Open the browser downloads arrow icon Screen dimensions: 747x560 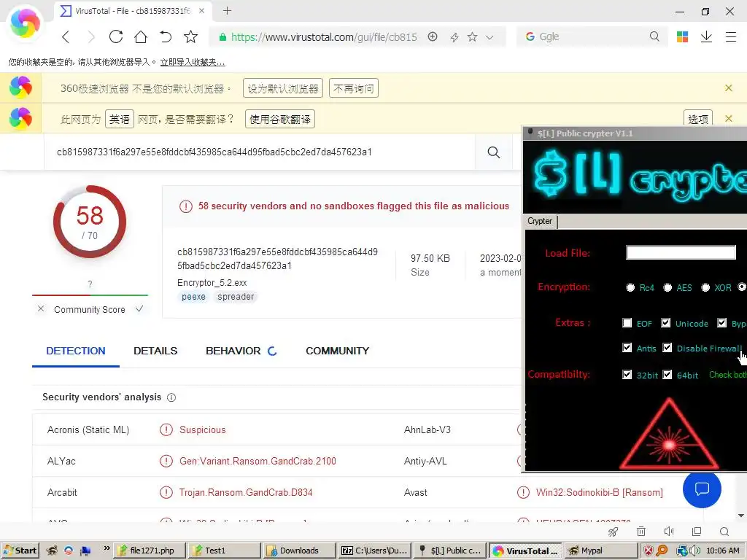(x=706, y=36)
